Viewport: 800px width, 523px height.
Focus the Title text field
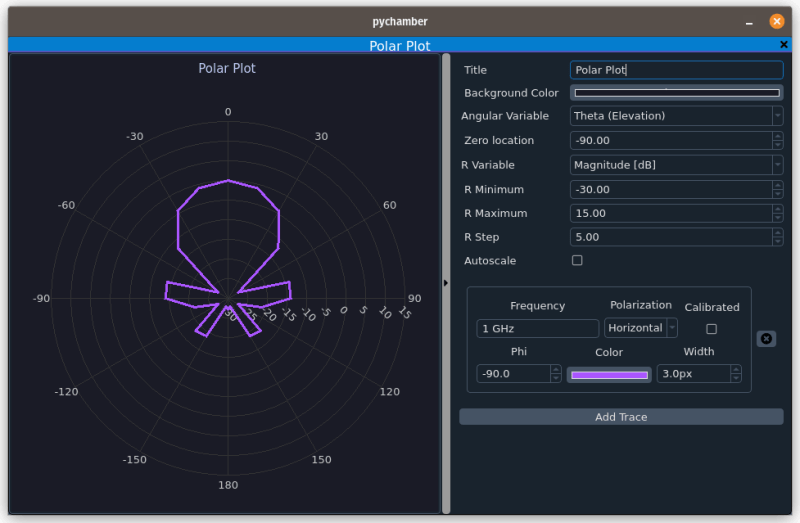[x=677, y=70]
